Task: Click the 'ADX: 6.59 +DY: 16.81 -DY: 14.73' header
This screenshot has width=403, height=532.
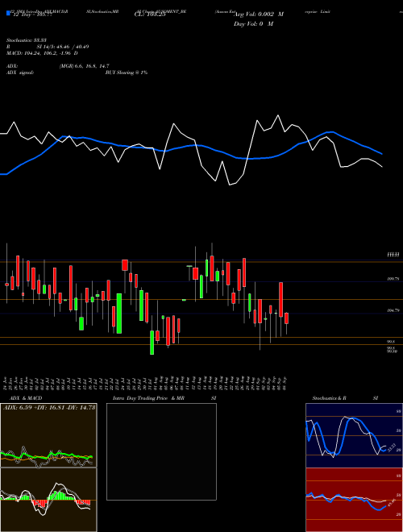Action: point(49,407)
